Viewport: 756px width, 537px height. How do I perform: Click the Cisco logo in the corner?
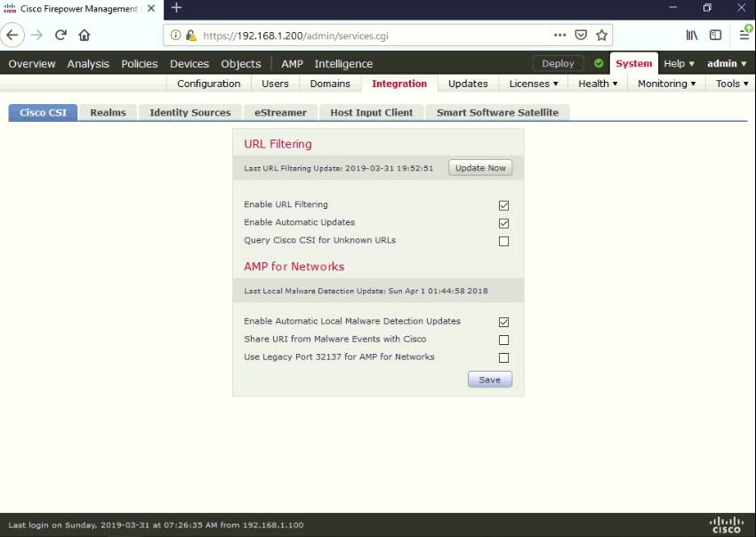click(x=726, y=525)
